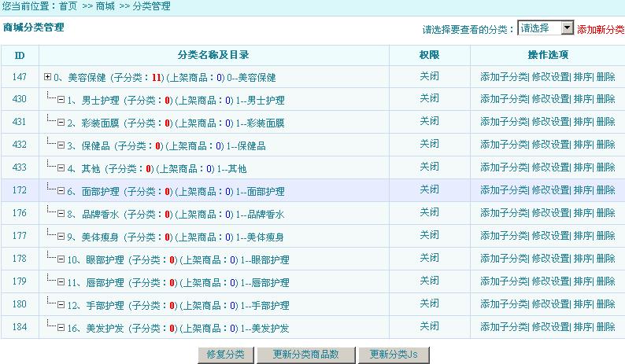Viewport: 625px width, 364px height.
Task: Click 排序 for the 手部护理 row
Action: [x=582, y=304]
